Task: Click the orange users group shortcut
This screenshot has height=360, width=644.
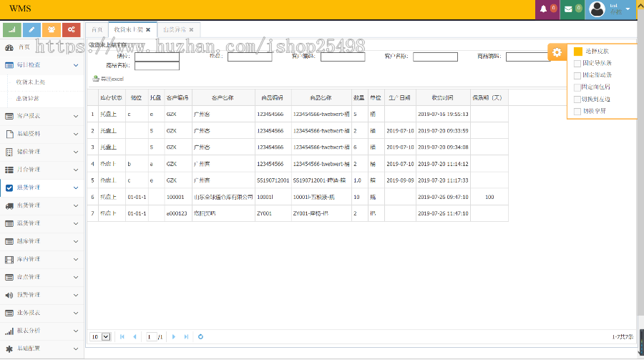Action: click(x=52, y=29)
